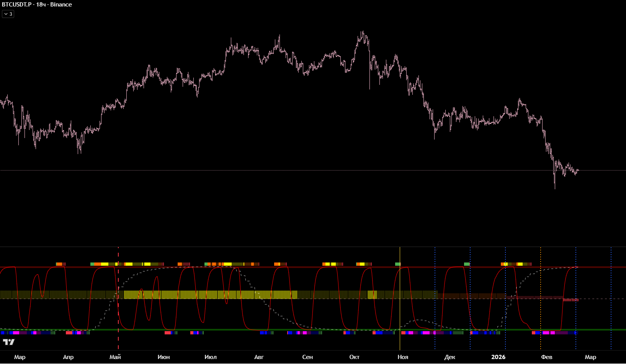Click the Июн label on the time axis
The width and height of the screenshot is (626, 364).
[163, 357]
